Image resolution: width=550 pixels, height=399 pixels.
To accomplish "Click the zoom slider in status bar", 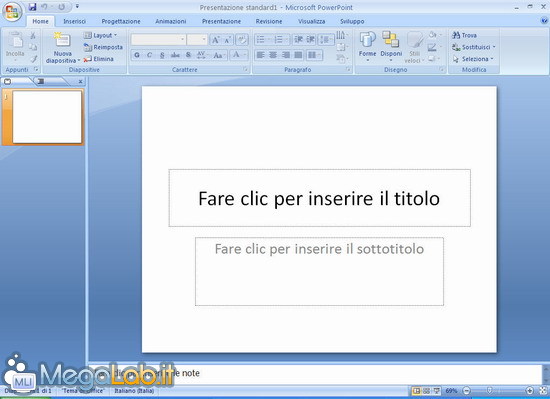I will 498,391.
